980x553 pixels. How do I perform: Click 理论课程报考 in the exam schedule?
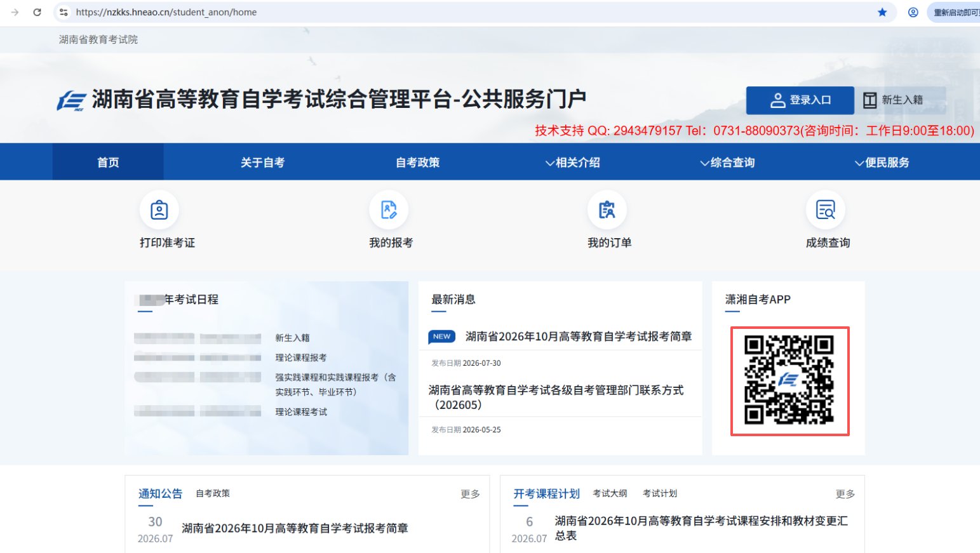tap(301, 357)
